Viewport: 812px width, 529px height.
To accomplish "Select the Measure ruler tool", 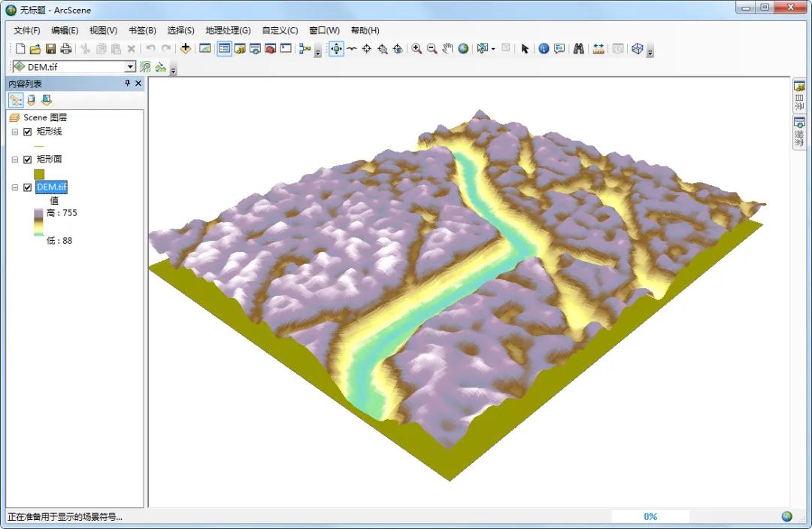I will click(598, 49).
